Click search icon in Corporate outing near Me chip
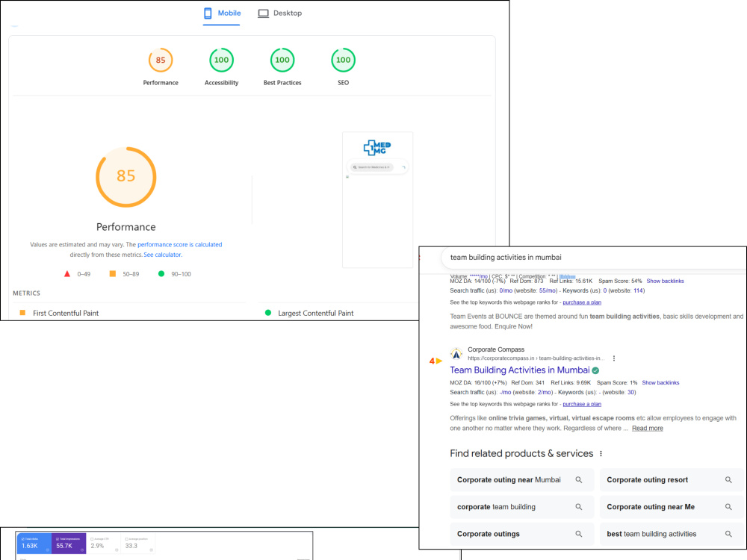The height and width of the screenshot is (560, 747). point(728,507)
